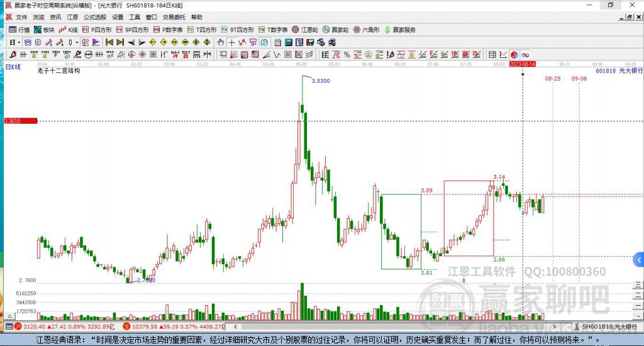Click the red fan-lines angle tool

point(234,54)
